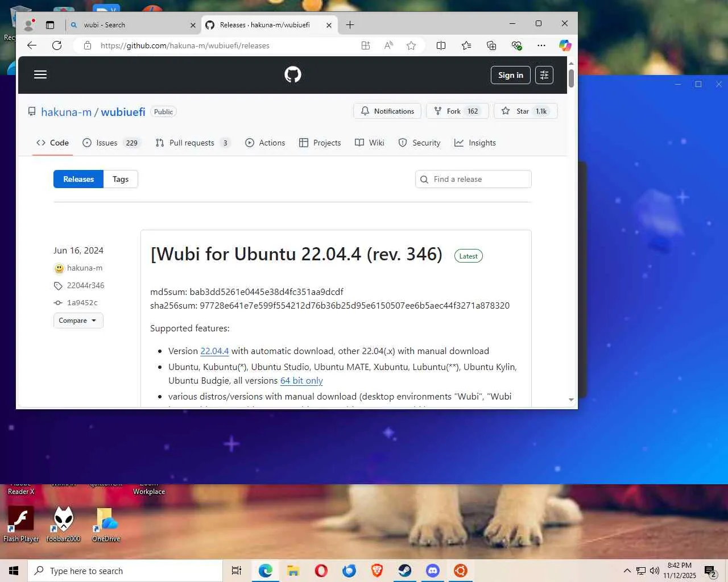Image resolution: width=728 pixels, height=582 pixels.
Task: Open the Favorites list icon
Action: point(466,45)
